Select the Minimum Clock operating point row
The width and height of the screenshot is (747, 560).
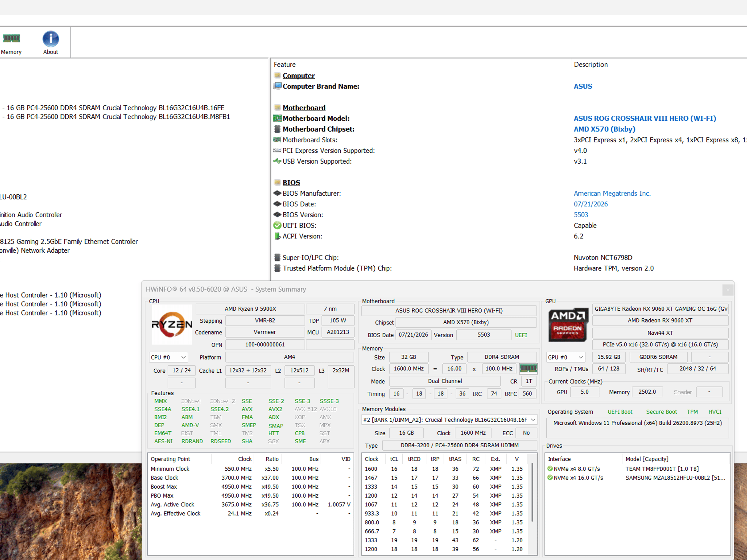pyautogui.click(x=251, y=469)
